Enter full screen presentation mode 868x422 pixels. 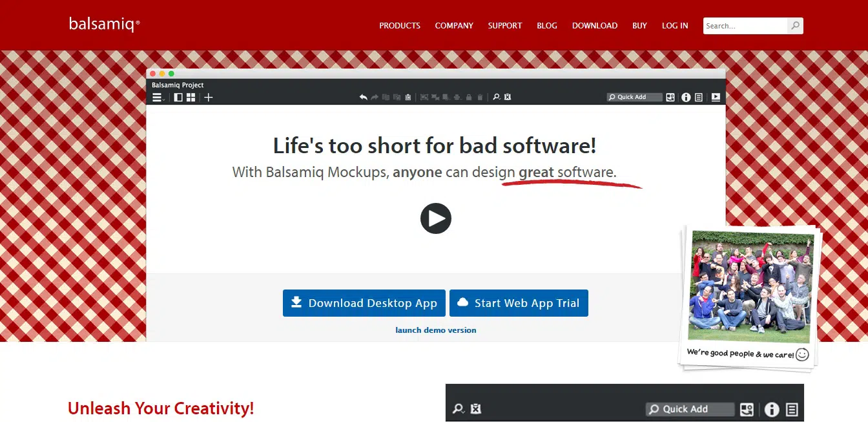click(x=716, y=98)
